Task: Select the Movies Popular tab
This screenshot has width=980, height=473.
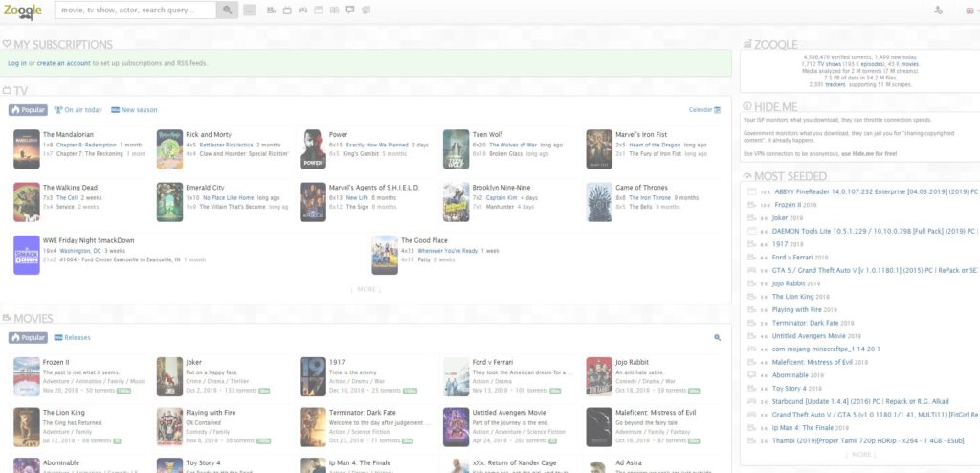Action: pyautogui.click(x=28, y=338)
